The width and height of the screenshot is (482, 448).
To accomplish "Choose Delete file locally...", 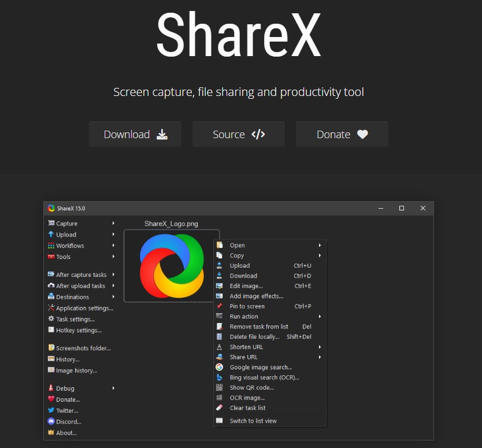I will point(269,336).
